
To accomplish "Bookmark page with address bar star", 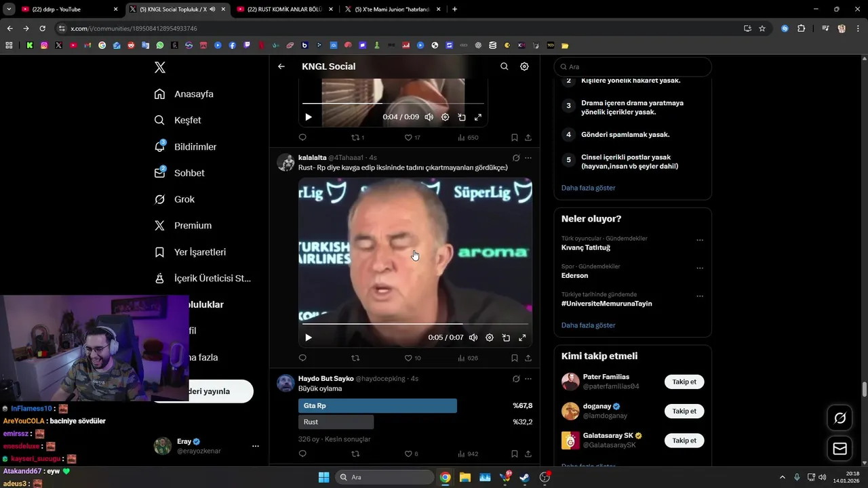I will coord(762,28).
